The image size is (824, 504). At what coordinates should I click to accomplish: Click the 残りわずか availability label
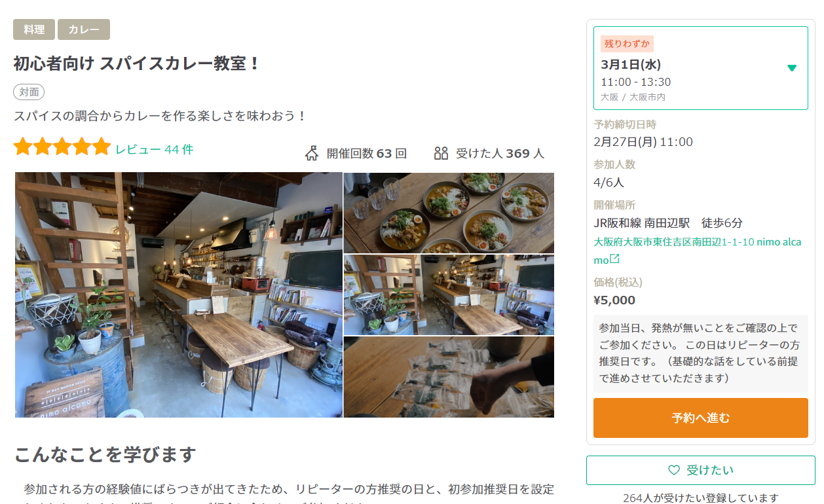coord(627,44)
